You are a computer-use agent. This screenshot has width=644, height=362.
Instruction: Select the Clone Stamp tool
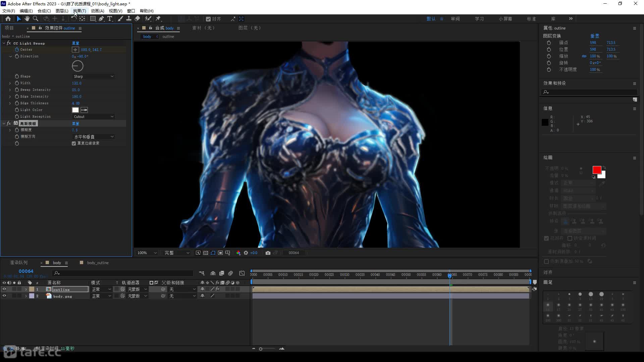click(129, 19)
